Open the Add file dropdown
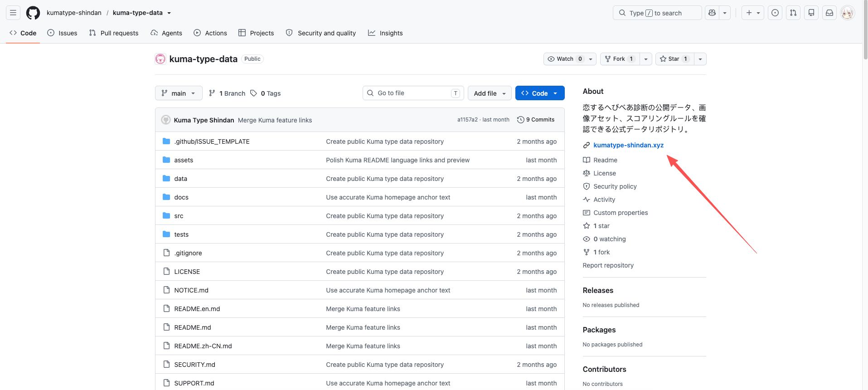 point(490,93)
